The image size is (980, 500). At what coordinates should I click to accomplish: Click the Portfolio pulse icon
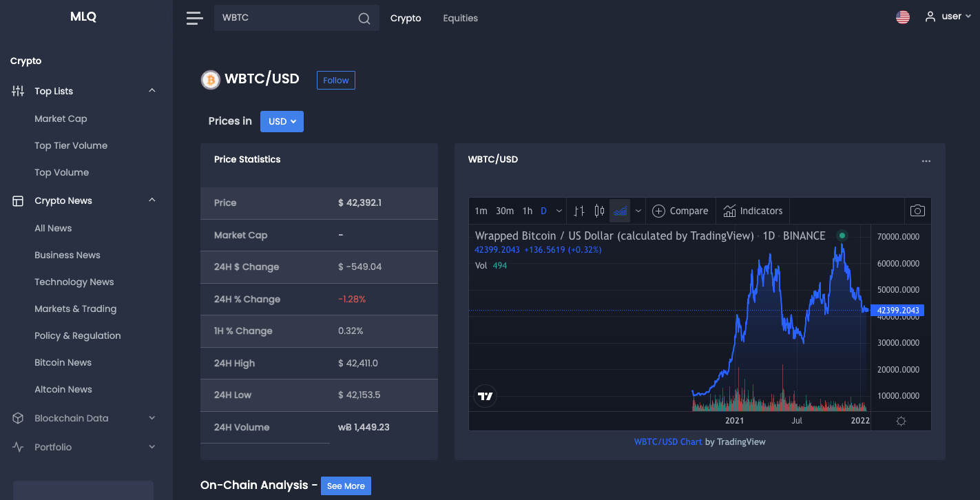click(18, 447)
